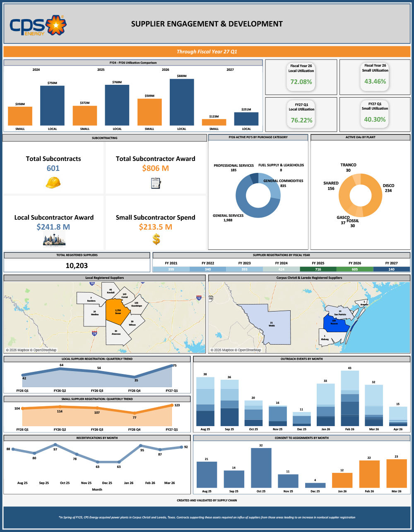Click the 2025 LOCAL $768M bar
Image resolution: width=414 pixels, height=532 pixels.
117,105
